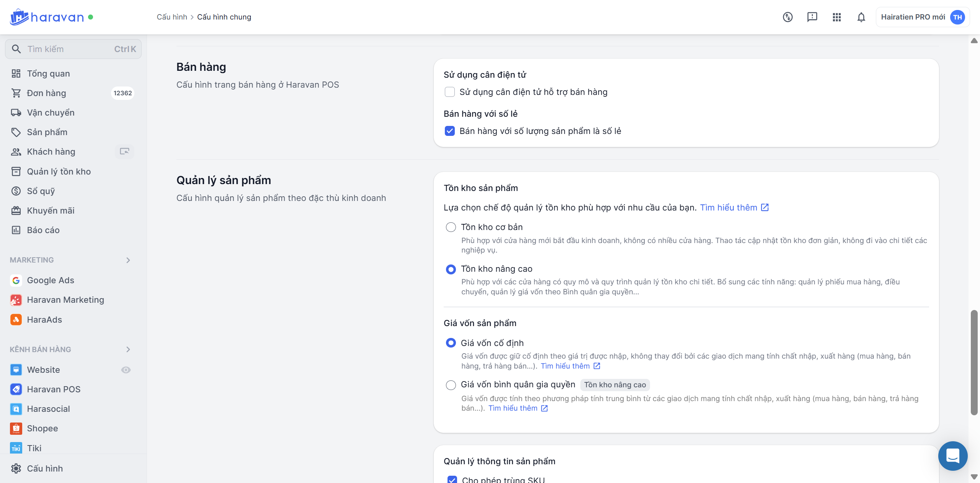
Task: Open the notifications bell icon
Action: (861, 17)
